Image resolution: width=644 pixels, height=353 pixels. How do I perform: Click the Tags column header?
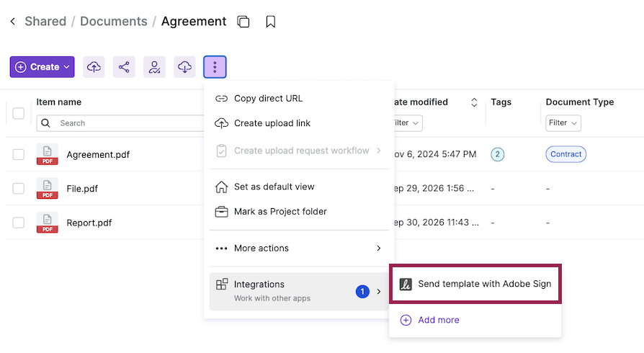click(501, 102)
